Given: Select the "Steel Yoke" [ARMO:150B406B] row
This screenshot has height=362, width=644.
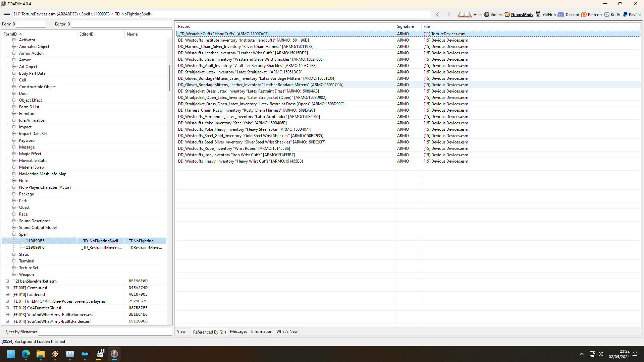Looking at the screenshot, I should 408,123.
